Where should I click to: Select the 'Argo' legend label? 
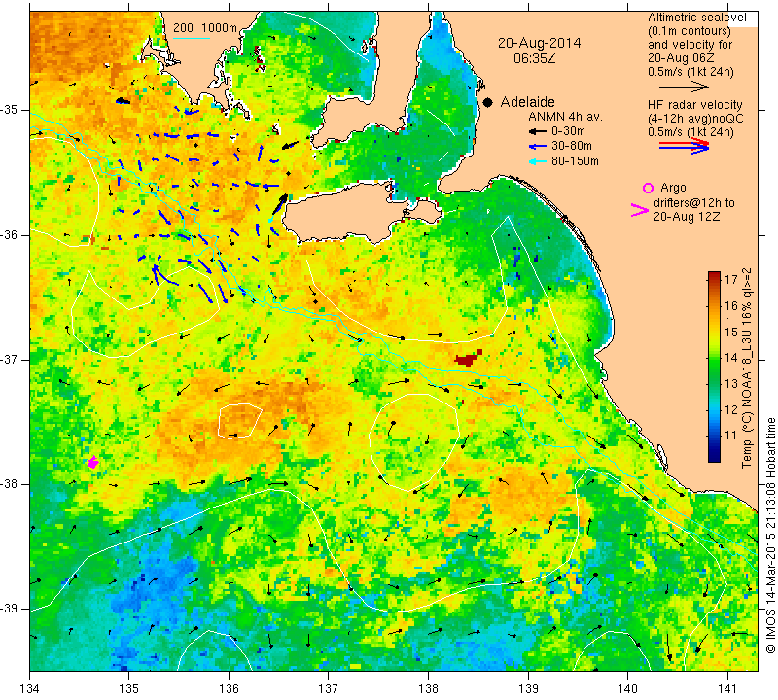[x=673, y=188]
